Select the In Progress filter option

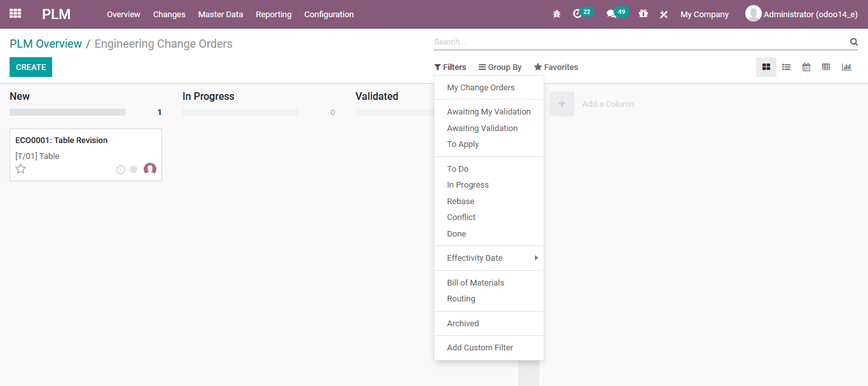tap(489, 185)
